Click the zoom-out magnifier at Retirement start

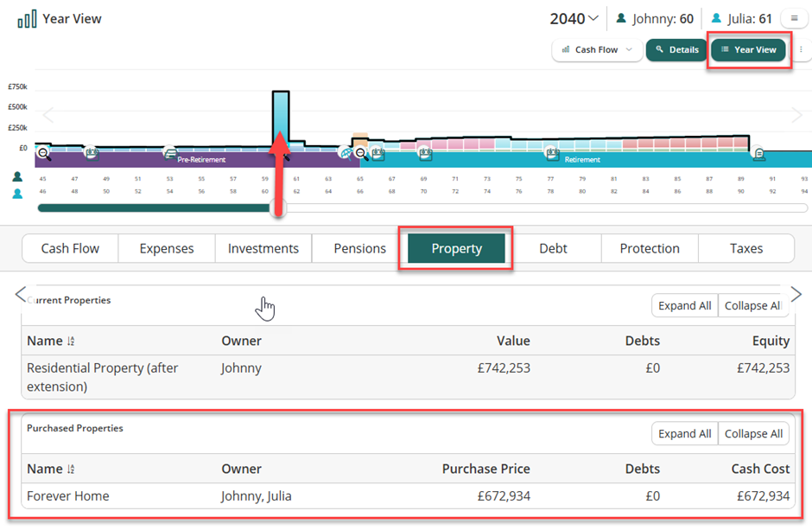pos(362,154)
